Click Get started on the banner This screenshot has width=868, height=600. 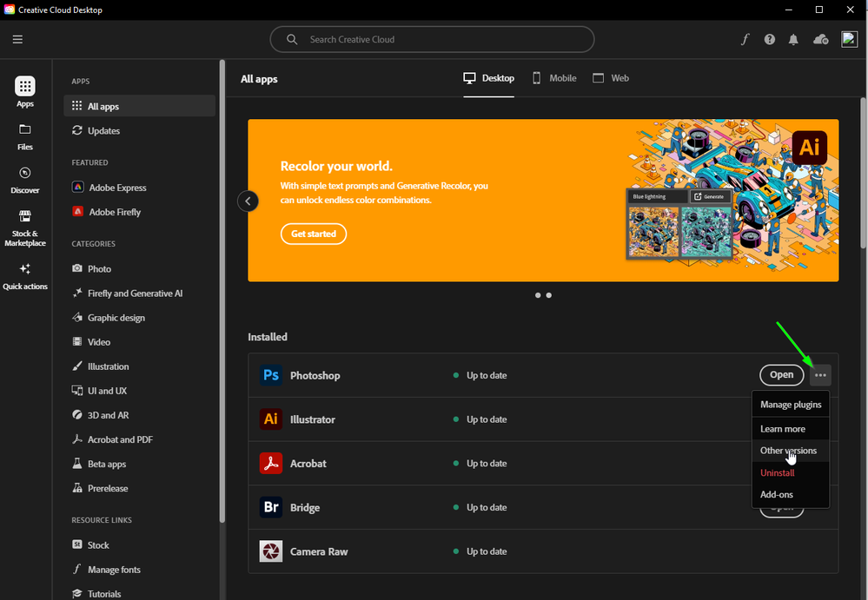[x=314, y=234]
